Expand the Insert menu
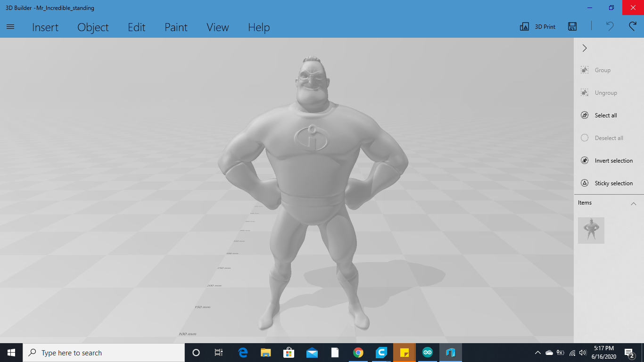644x362 pixels. pyautogui.click(x=45, y=27)
